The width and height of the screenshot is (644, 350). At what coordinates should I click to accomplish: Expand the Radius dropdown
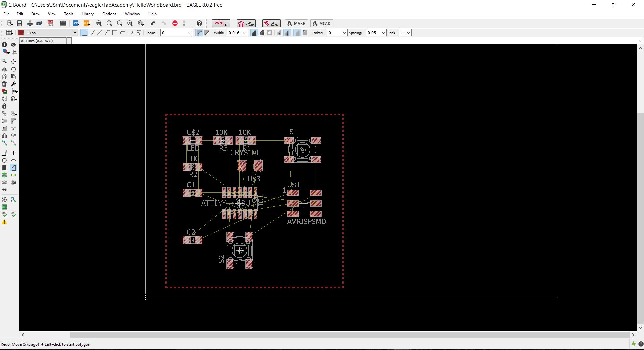tap(190, 33)
